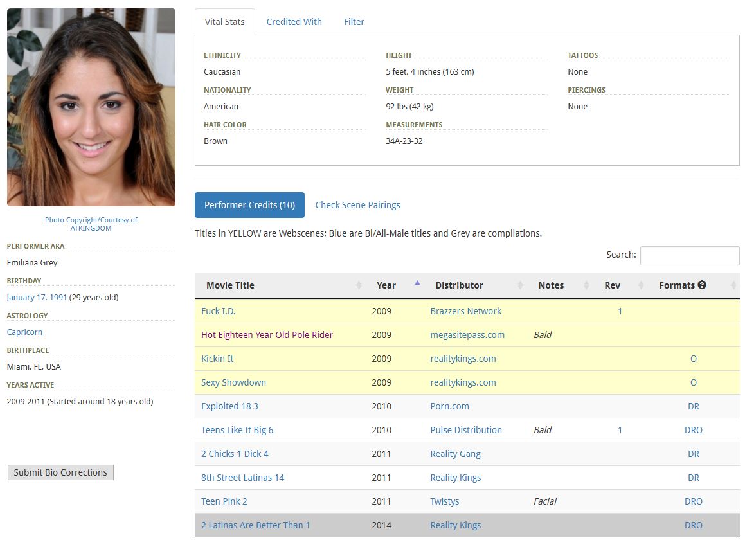Sort table by Notes column arrows
Screen dimensions: 756x547
(x=586, y=285)
